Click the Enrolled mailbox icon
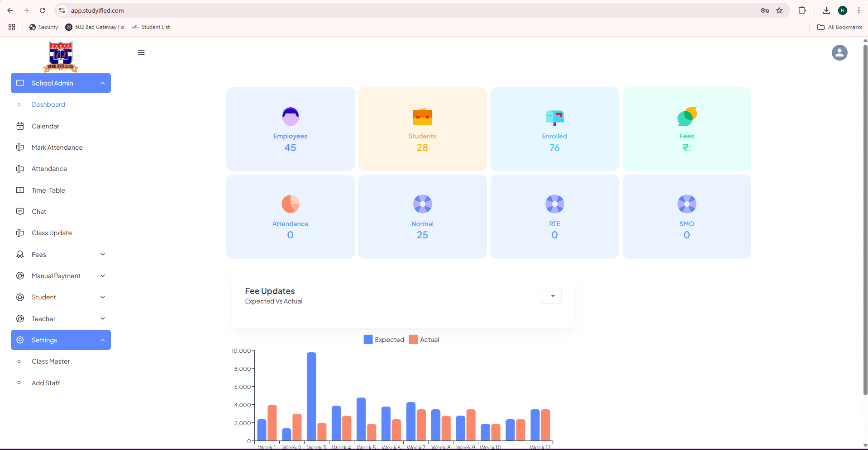868x450 pixels. click(554, 118)
